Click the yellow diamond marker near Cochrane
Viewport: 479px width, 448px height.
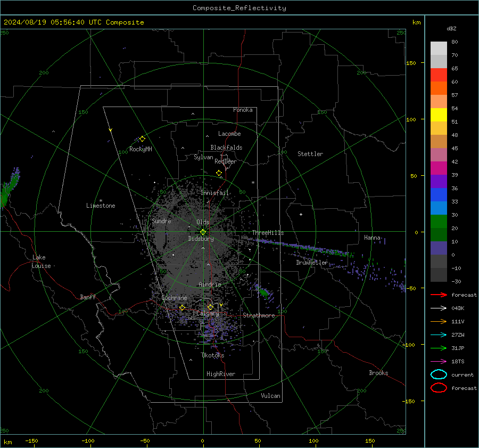pos(182,307)
